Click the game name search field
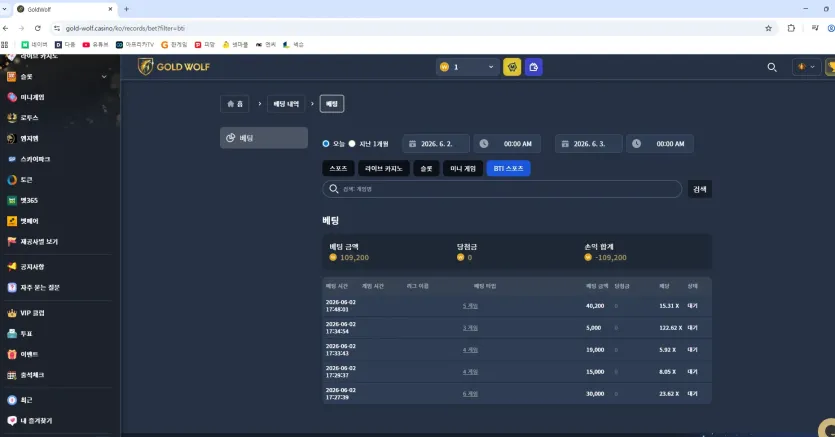 [x=502, y=189]
